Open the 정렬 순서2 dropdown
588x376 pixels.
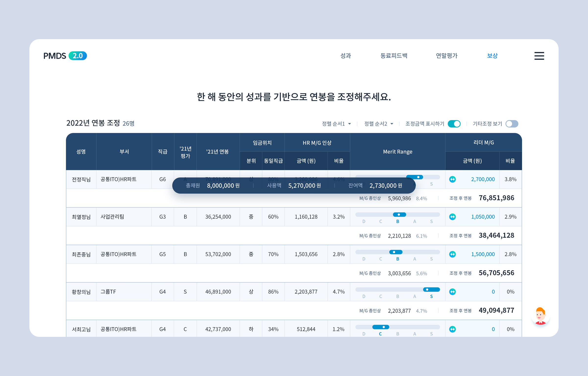pyautogui.click(x=379, y=124)
